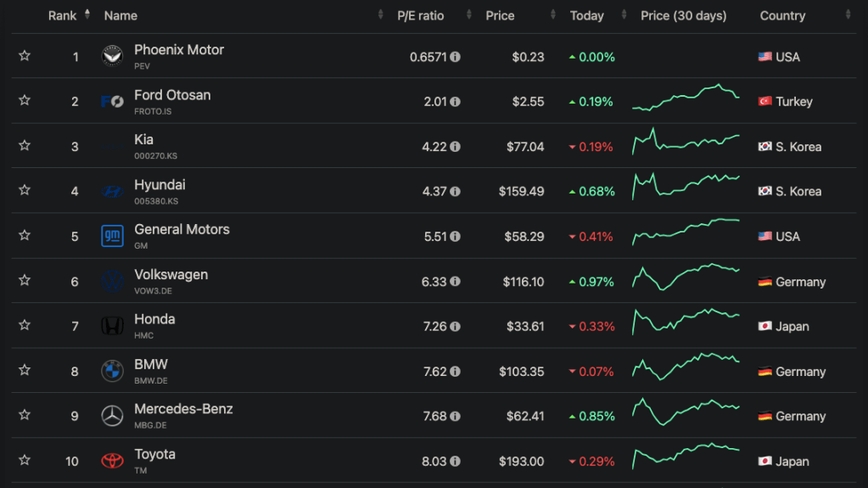Open the Volkswagen company link
Viewport: 868px width, 488px height.
[x=171, y=275]
